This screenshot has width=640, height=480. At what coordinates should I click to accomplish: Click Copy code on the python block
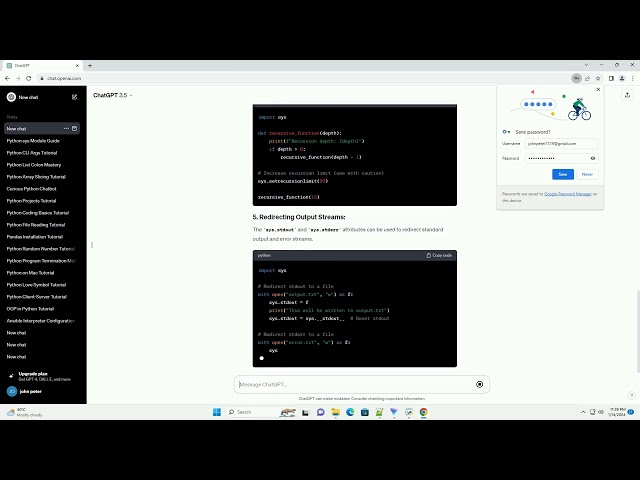point(439,255)
